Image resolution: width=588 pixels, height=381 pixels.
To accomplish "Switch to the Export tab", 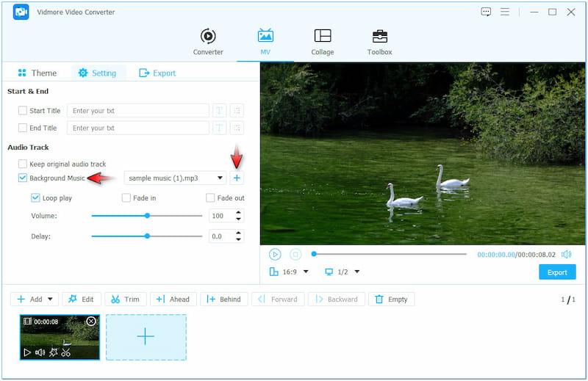I will click(x=157, y=73).
